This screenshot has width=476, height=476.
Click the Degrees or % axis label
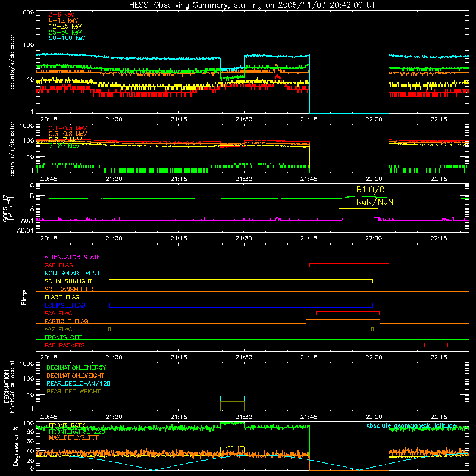15,446
